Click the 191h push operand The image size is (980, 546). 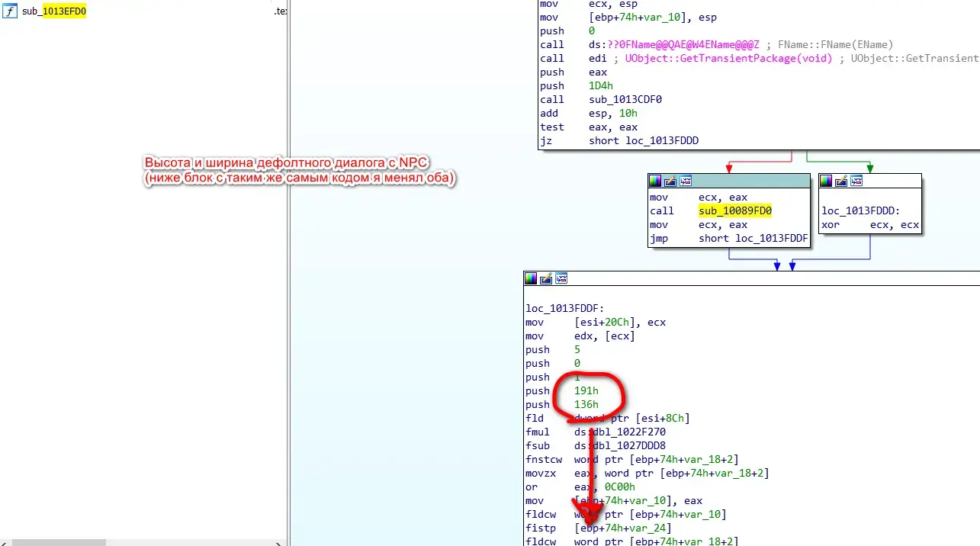(x=586, y=391)
